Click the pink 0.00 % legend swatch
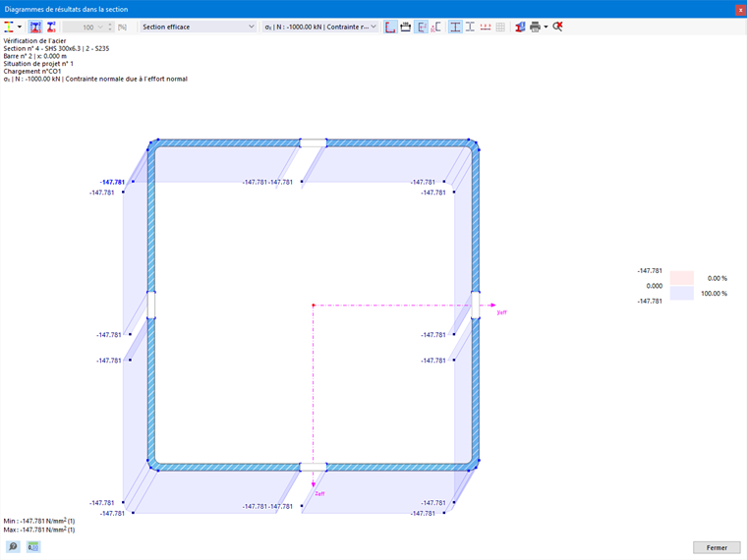747x560 pixels. tap(682, 278)
